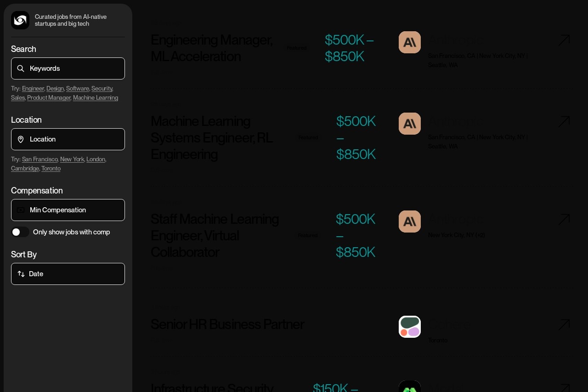Screen dimensions: 588x392
Task: Click the map pin icon in Location field
Action: [x=21, y=139]
